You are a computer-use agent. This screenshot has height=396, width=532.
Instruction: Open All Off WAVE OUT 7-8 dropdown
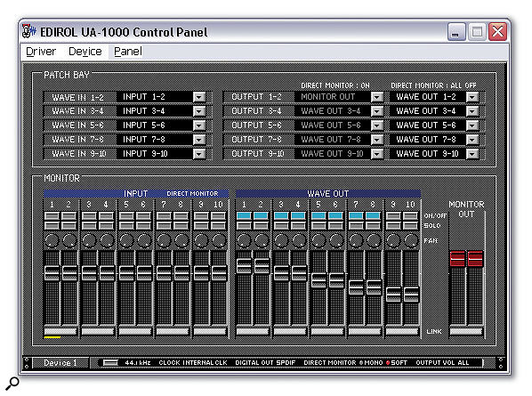pyautogui.click(x=472, y=140)
